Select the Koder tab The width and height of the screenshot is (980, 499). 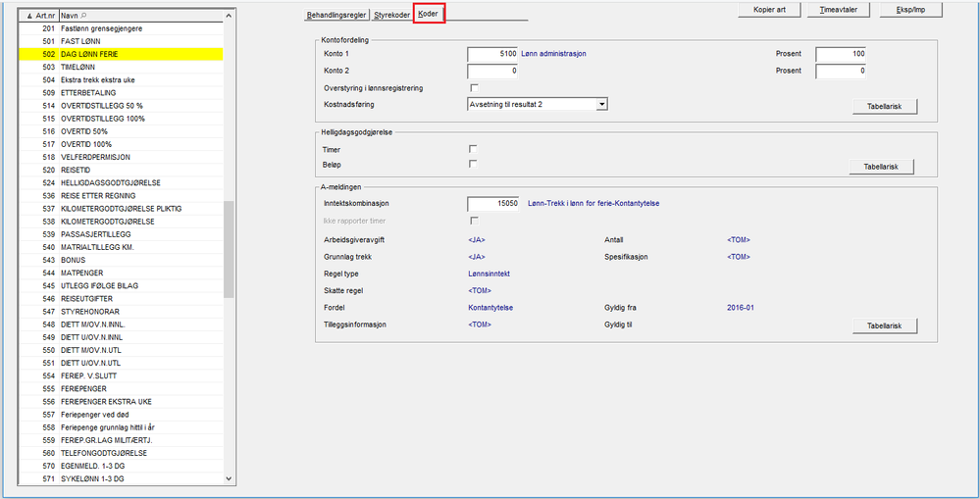(x=429, y=14)
